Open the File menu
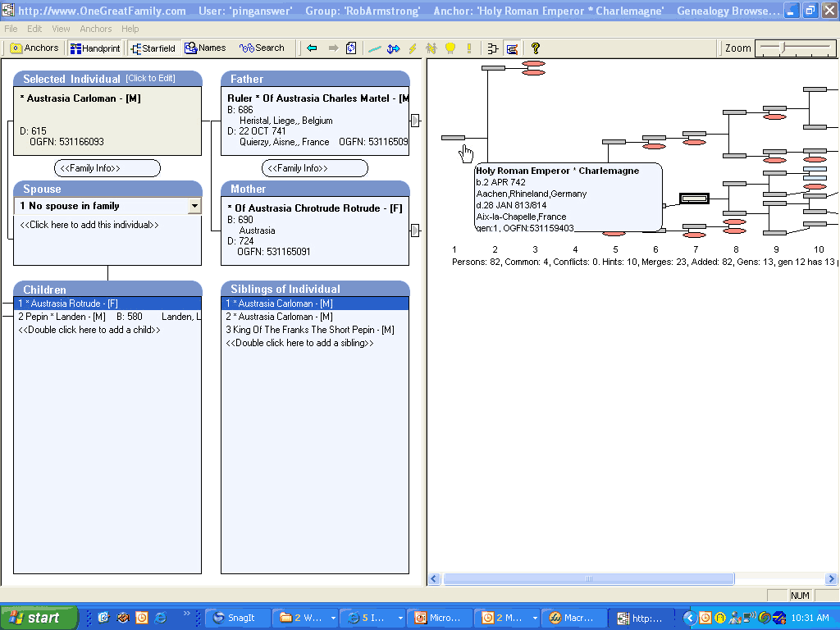 pos(11,29)
